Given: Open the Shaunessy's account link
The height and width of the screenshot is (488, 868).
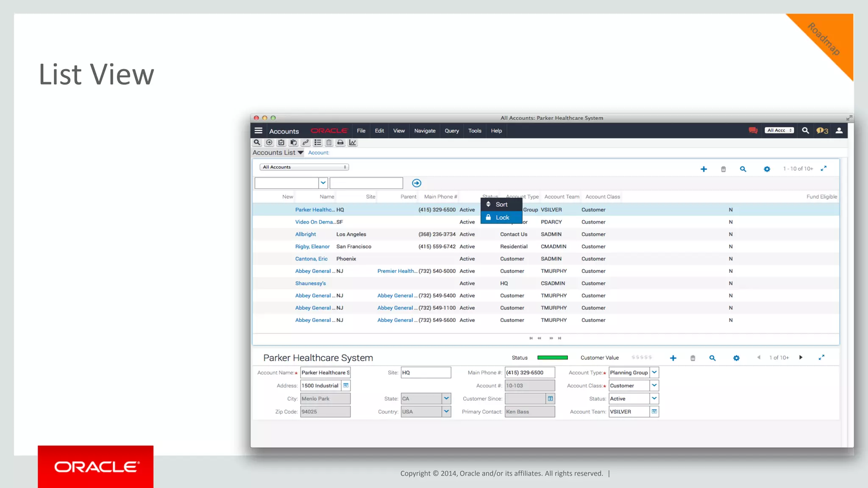Looking at the screenshot, I should 311,283.
